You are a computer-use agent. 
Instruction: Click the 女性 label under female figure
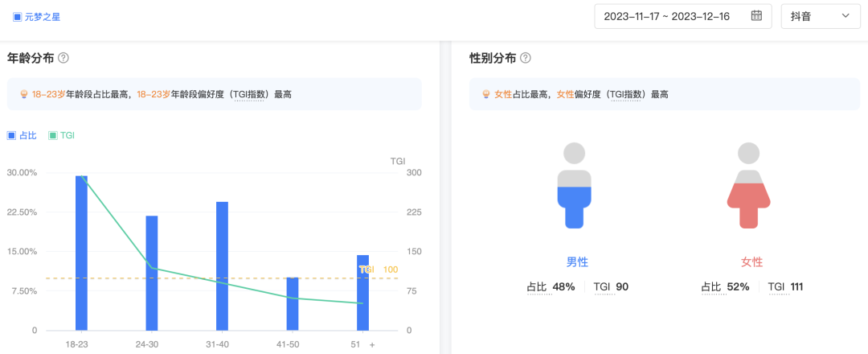pos(751,262)
